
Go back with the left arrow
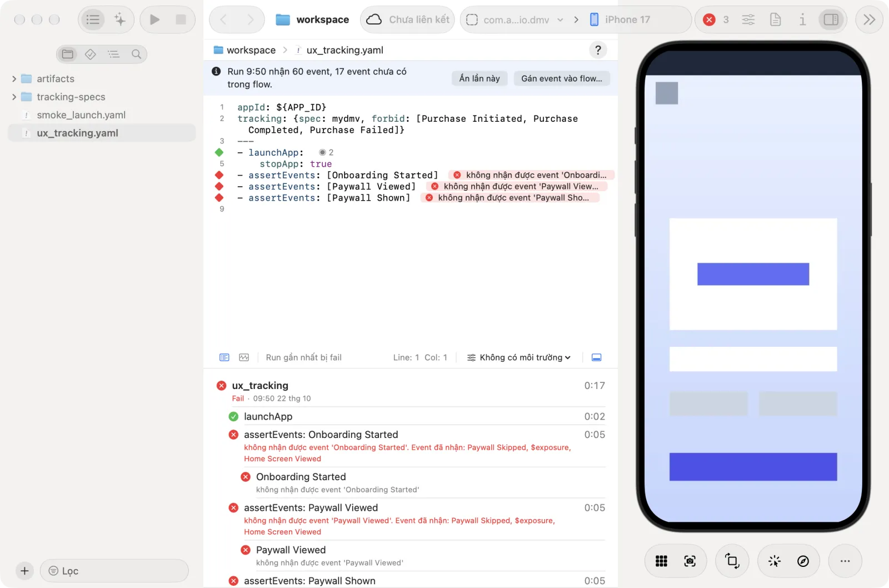223,19
